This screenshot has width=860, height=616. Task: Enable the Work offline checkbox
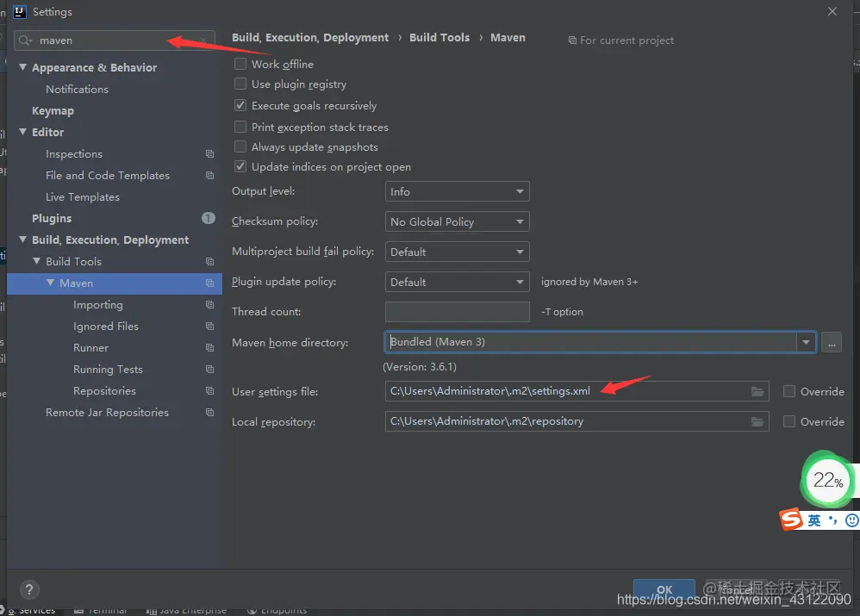pyautogui.click(x=240, y=64)
